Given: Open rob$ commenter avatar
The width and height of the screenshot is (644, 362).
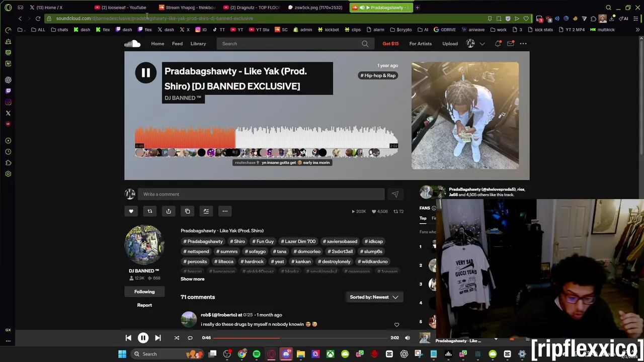Looking at the screenshot, I should (189, 320).
